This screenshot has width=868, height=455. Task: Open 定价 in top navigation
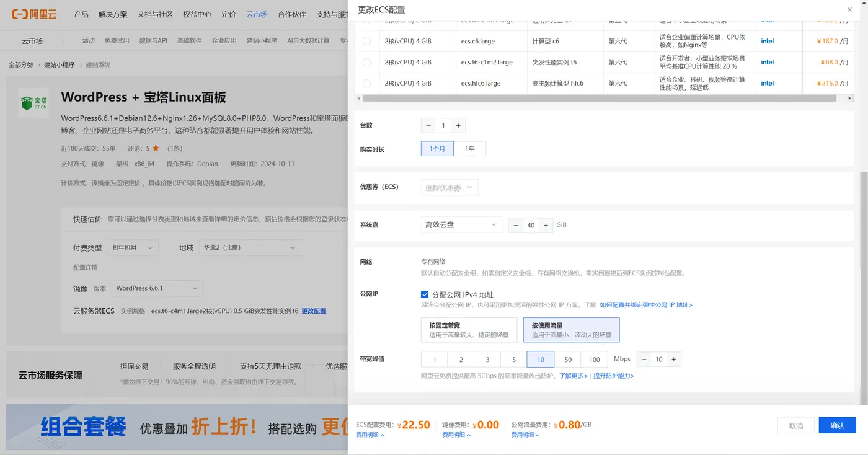pyautogui.click(x=229, y=14)
